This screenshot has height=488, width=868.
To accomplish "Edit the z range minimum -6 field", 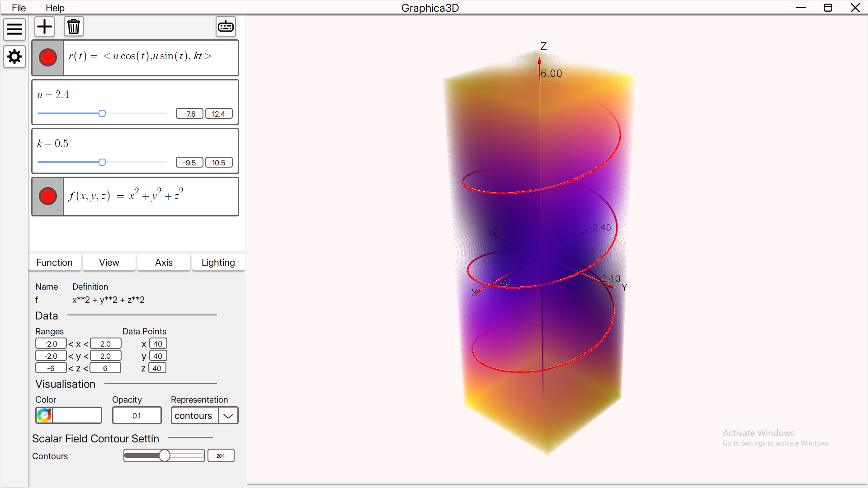I will click(x=51, y=368).
